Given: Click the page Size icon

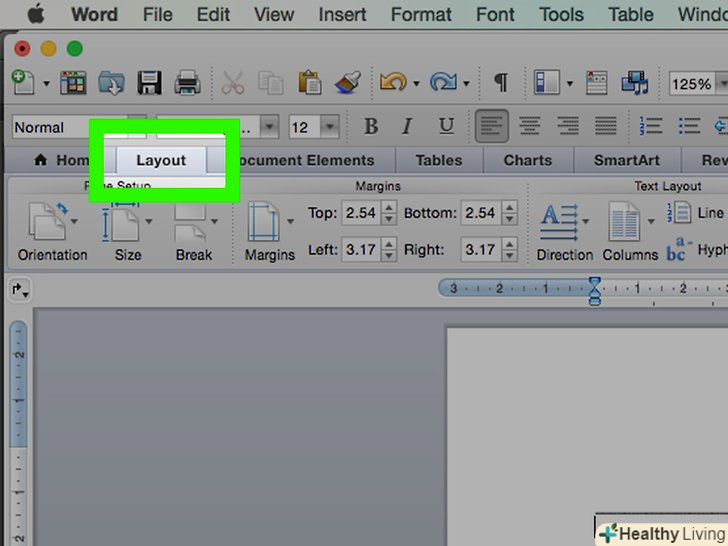Looking at the screenshot, I should point(121,221).
